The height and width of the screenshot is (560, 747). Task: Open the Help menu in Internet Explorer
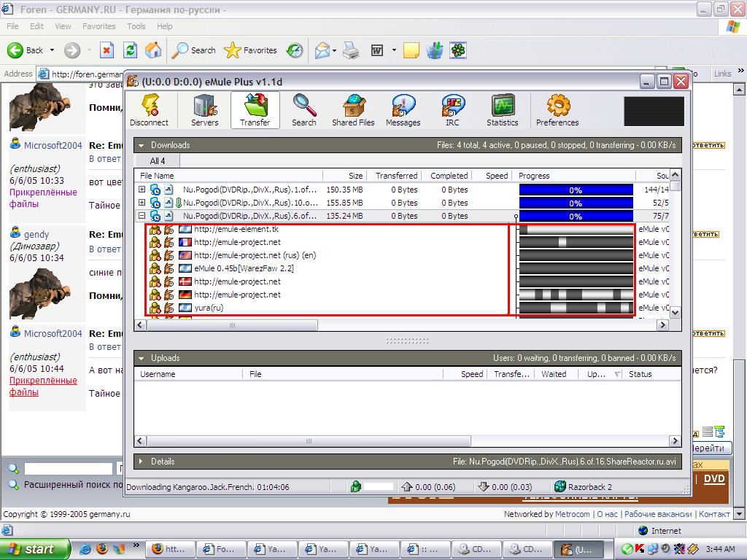tap(165, 26)
